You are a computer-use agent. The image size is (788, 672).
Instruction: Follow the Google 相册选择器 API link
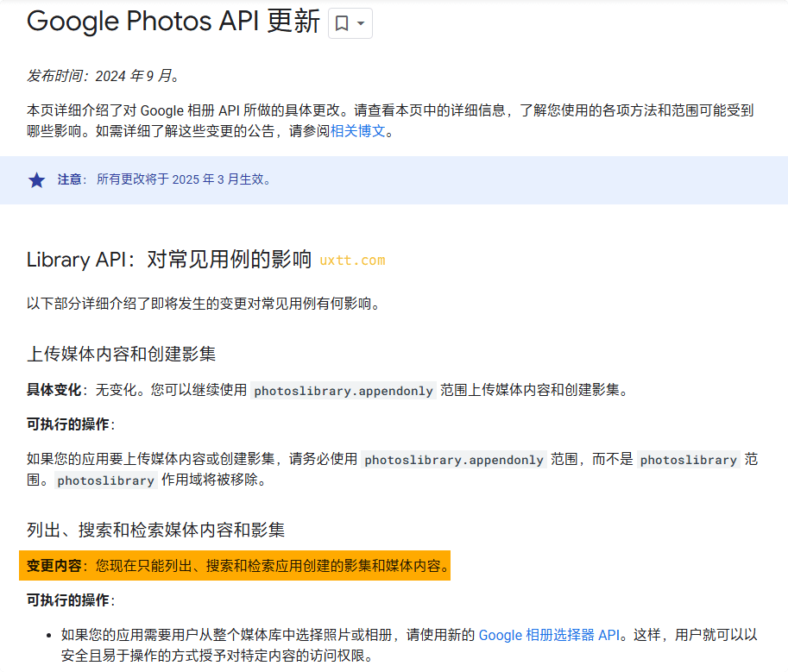point(549,635)
